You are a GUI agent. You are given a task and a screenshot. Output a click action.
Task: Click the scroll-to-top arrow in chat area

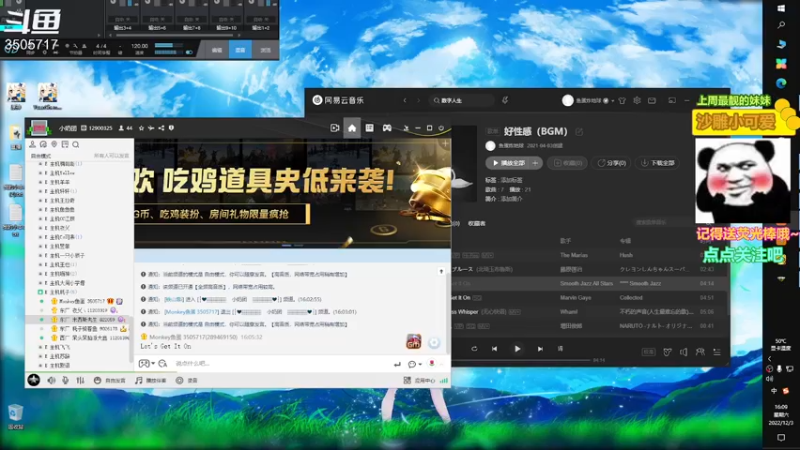[x=441, y=271]
